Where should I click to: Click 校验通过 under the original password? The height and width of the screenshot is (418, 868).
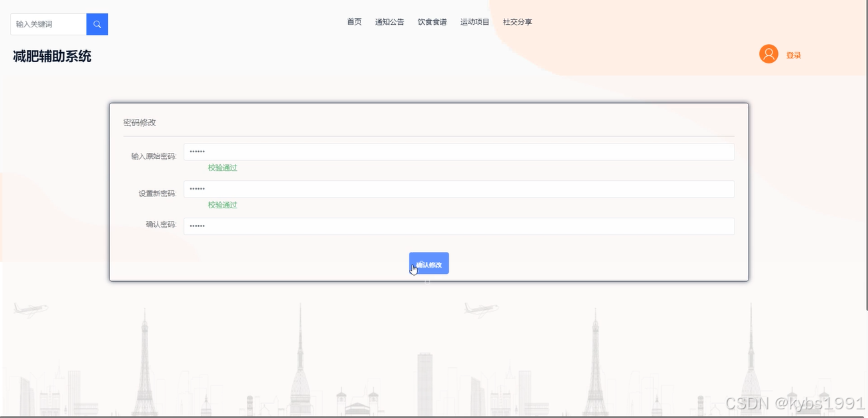click(223, 168)
